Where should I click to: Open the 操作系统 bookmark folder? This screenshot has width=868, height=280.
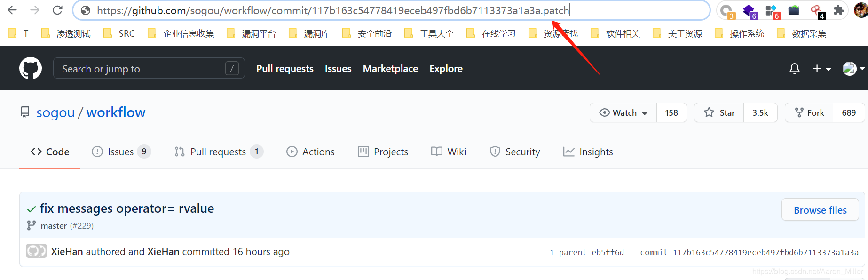tap(739, 33)
